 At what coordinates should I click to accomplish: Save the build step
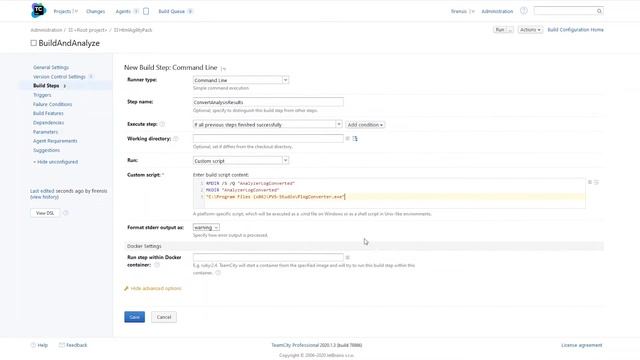coord(135,317)
